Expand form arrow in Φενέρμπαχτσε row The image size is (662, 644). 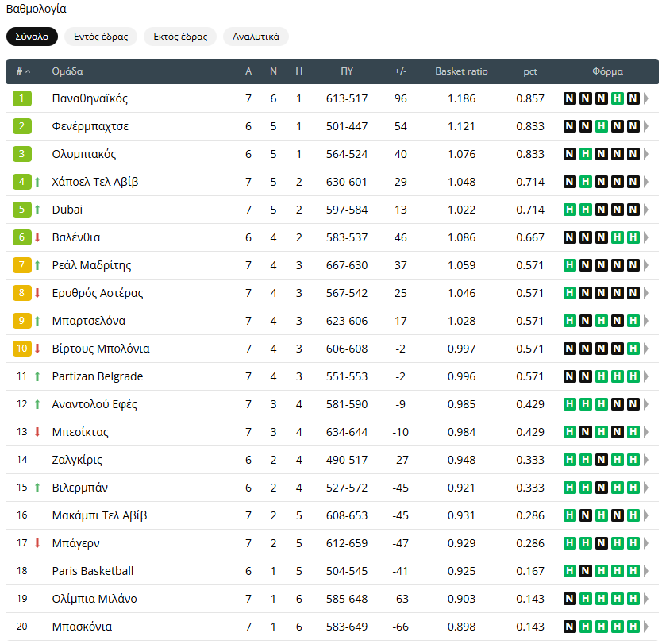pos(646,126)
